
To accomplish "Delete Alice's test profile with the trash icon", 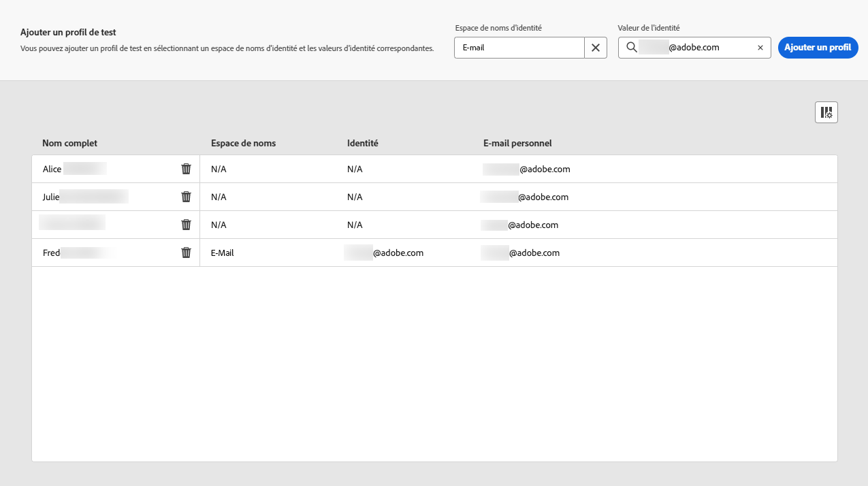I will point(186,169).
